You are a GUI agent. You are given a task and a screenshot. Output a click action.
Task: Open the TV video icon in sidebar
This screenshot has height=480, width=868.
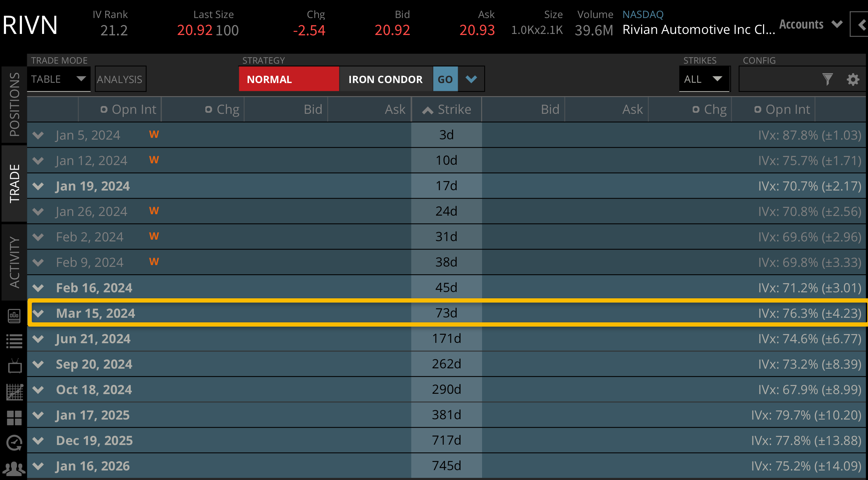point(14,367)
